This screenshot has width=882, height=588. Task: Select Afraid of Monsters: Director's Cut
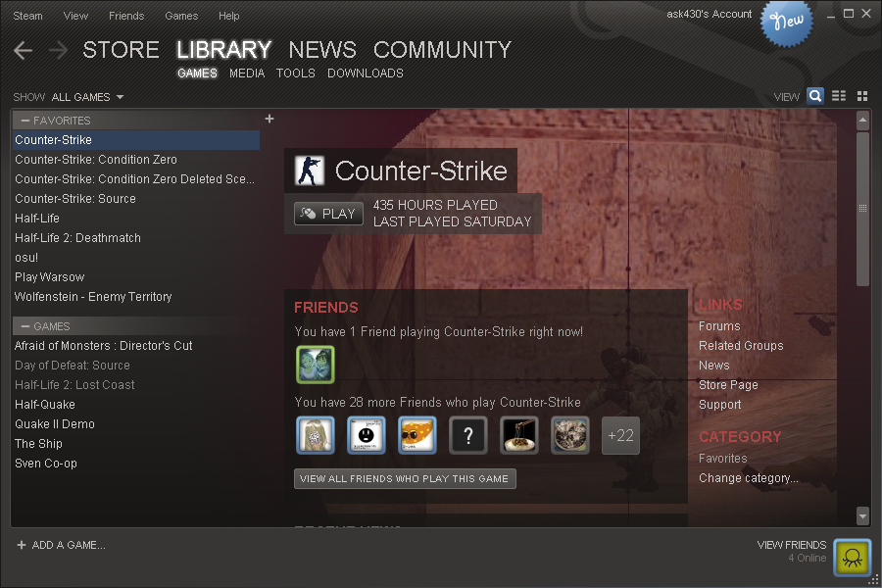click(135, 346)
